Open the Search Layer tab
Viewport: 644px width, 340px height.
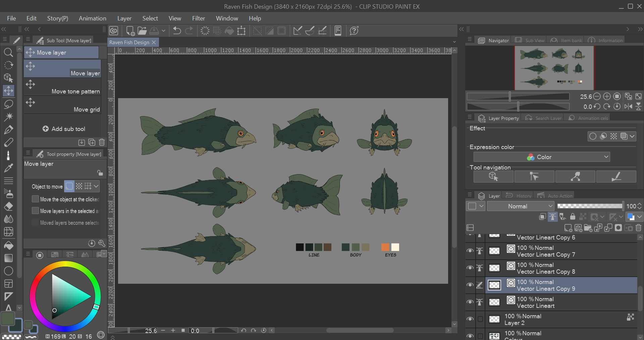coord(543,118)
